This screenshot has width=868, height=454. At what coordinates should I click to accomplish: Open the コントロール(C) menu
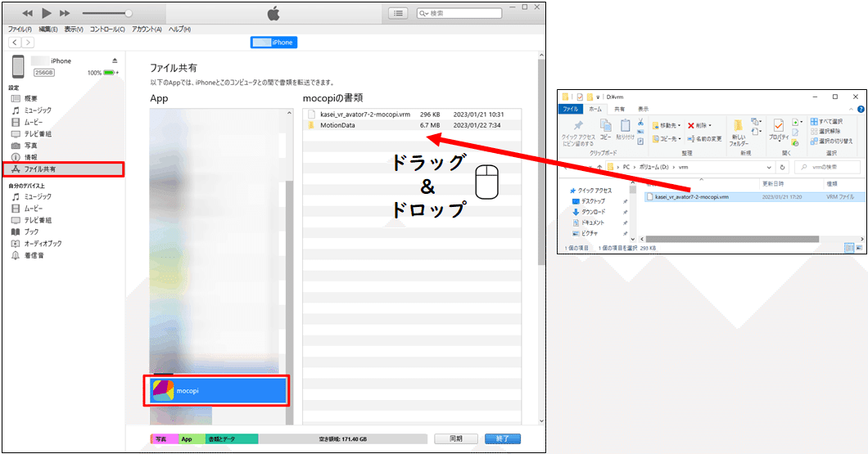(x=107, y=29)
